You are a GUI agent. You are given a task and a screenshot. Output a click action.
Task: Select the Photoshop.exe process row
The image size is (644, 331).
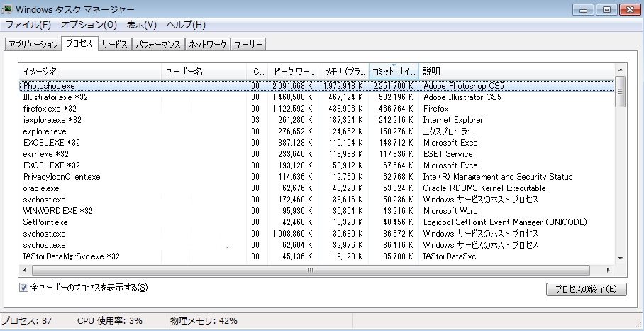(316, 86)
